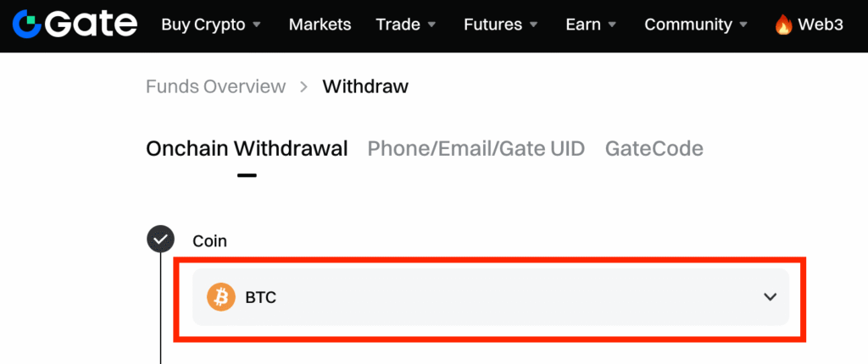Viewport: 868px width, 364px height.
Task: Switch to Phone/Email/Gate UID tab
Action: pos(476,149)
